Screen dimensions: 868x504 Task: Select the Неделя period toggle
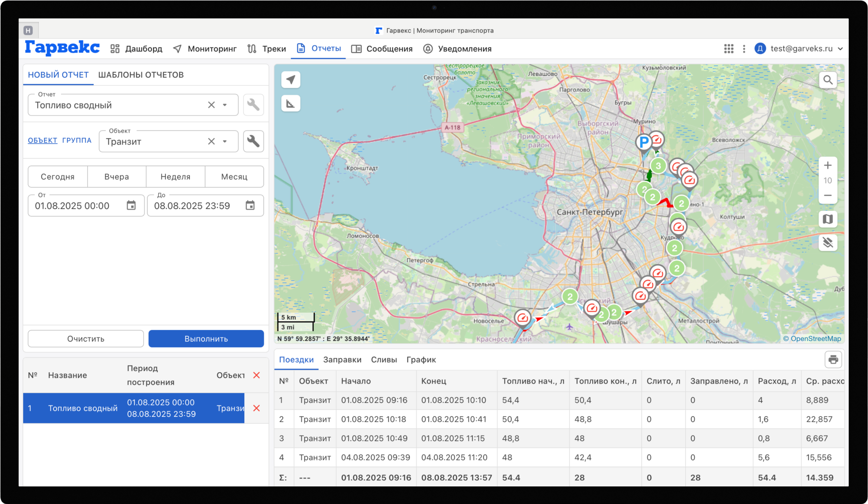point(175,177)
